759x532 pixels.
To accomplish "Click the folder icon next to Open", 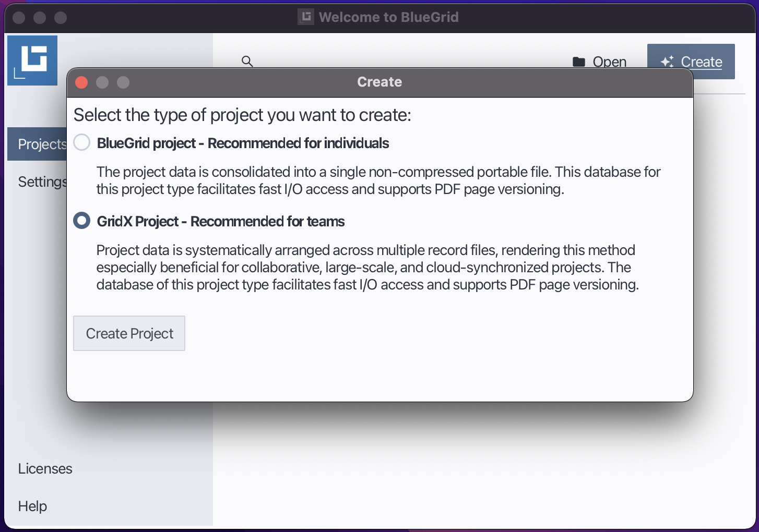I will click(578, 61).
